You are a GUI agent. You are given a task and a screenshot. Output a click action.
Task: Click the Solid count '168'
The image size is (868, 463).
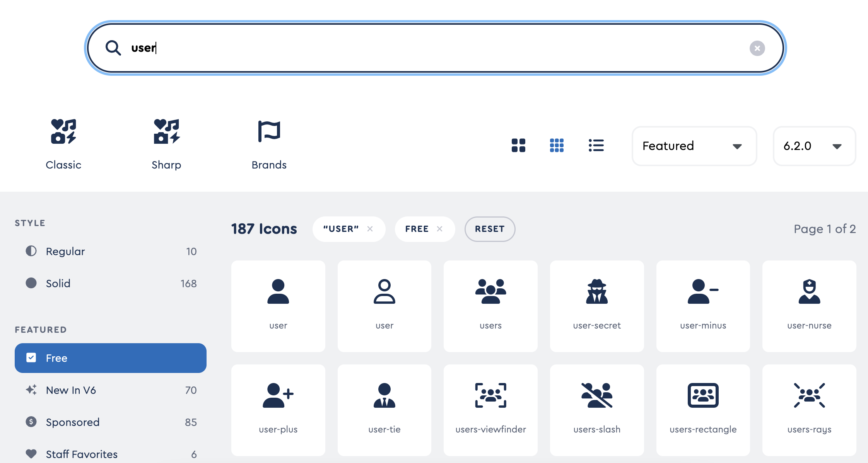(x=189, y=284)
